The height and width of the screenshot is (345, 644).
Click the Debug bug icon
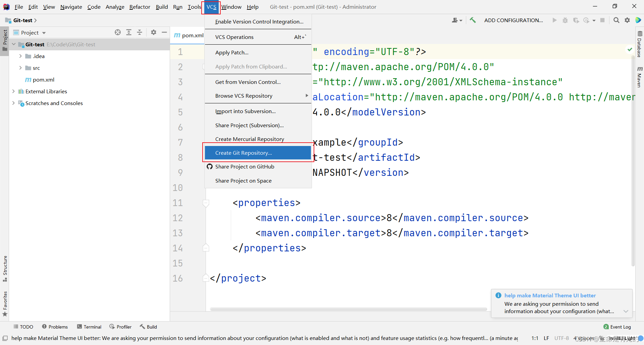(565, 20)
